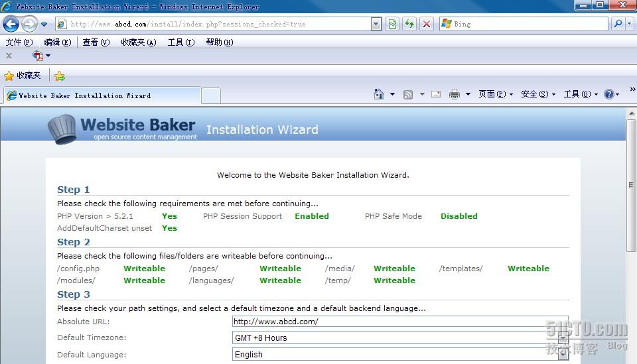
Task: Click the Step 1 heading
Action: click(x=73, y=190)
